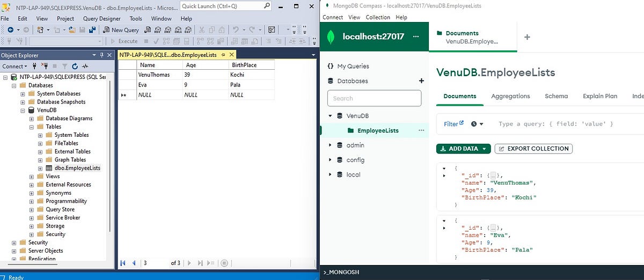
Task: Expand the admin database in Compass sidebar
Action: [330, 145]
